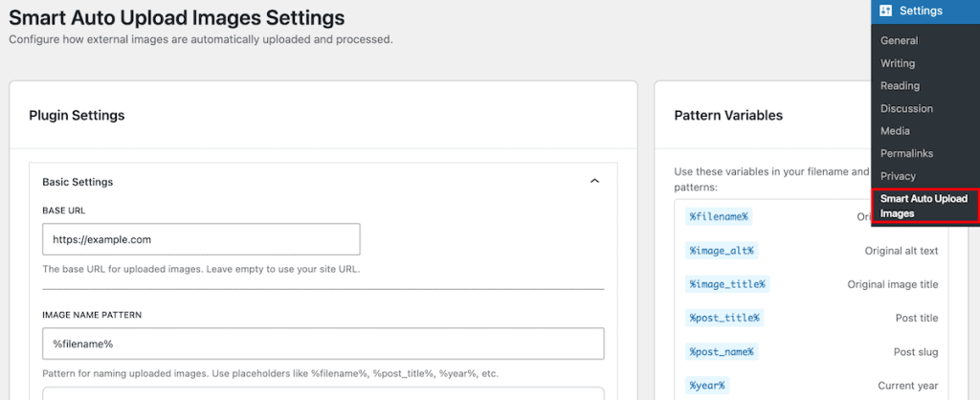Click the %filename% variable tag
This screenshot has width=980, height=400.
719,217
